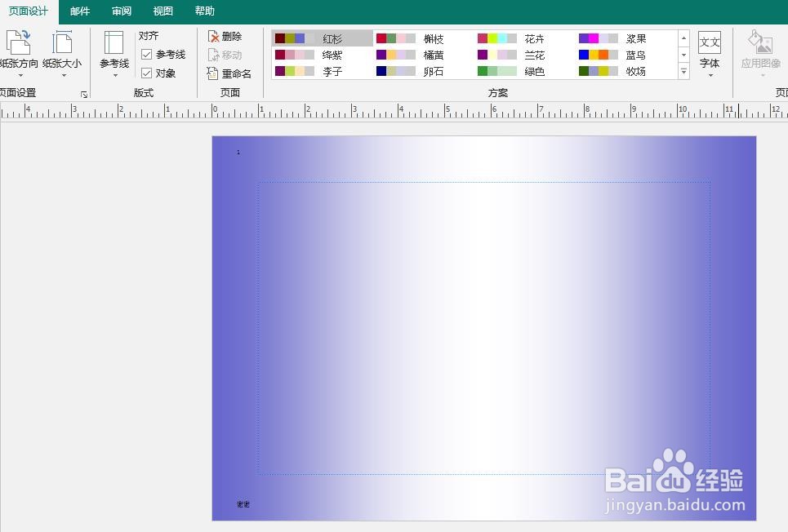Switch to the 视图 tab
This screenshot has width=788, height=532.
pos(162,11)
